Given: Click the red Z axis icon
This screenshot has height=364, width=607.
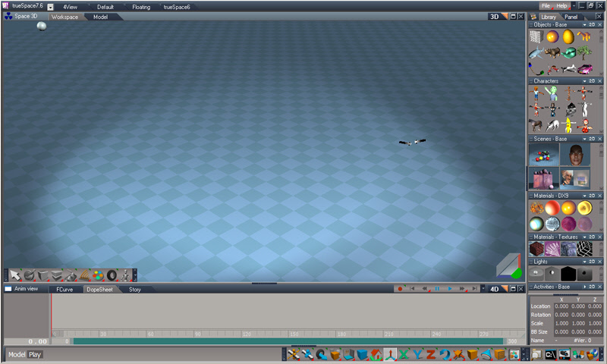Looking at the screenshot, I should coord(430,354).
